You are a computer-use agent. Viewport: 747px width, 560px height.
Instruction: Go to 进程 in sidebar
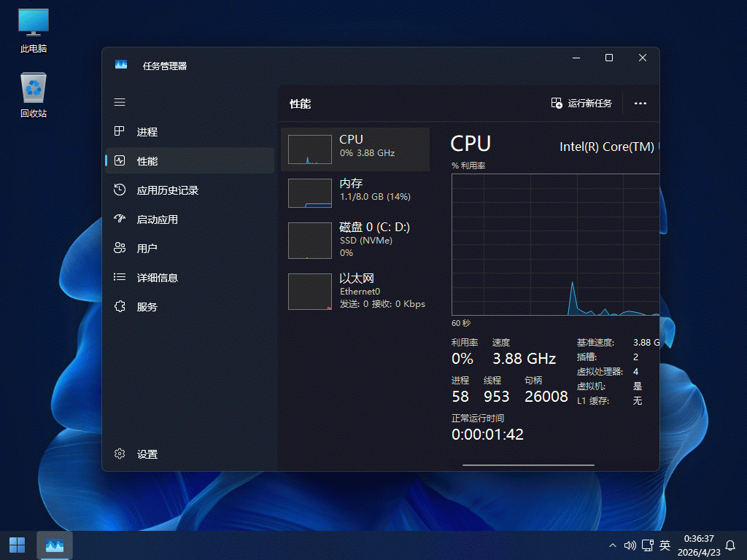[190, 132]
